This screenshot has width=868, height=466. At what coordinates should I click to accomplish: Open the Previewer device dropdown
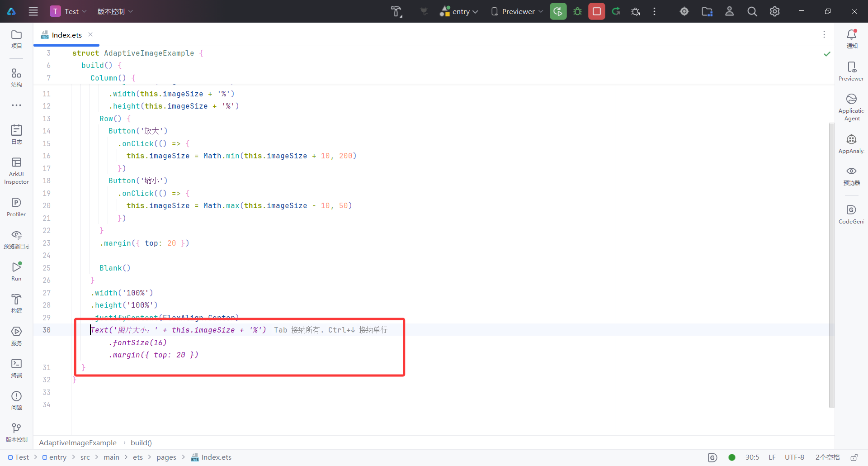pyautogui.click(x=517, y=11)
